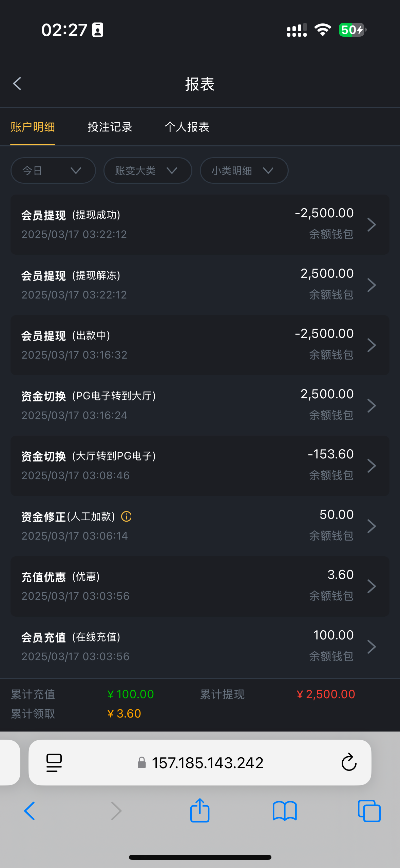Tap the back arrow in 报表 header
The image size is (400, 868).
click(x=17, y=84)
